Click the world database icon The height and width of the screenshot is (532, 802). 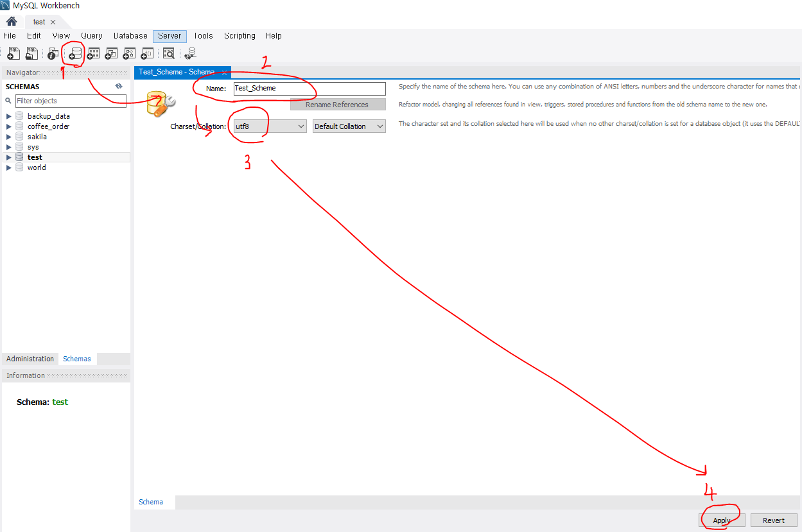(x=20, y=167)
